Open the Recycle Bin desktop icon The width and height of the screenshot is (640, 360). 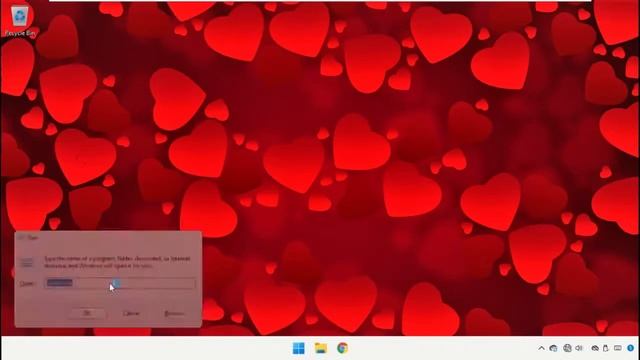pyautogui.click(x=20, y=20)
